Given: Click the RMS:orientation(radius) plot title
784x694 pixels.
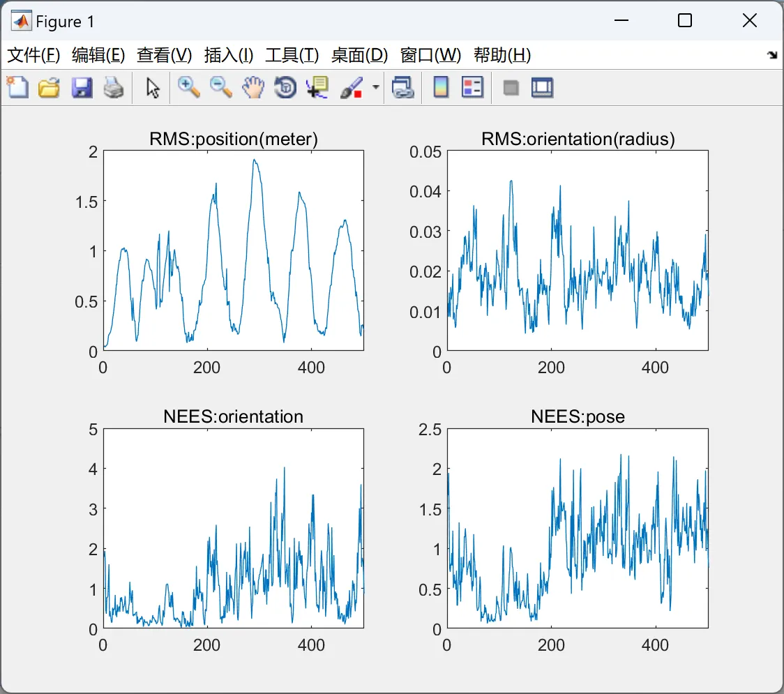Looking at the screenshot, I should [x=578, y=139].
